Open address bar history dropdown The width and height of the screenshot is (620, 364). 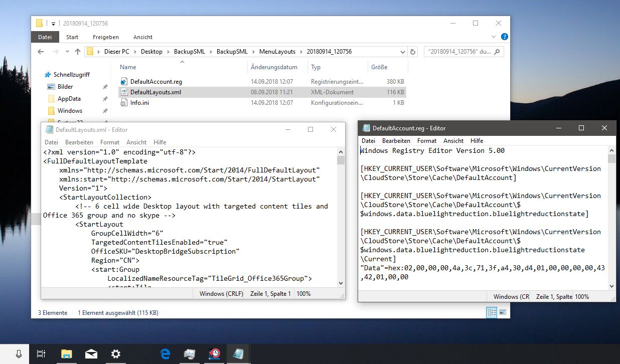point(402,52)
